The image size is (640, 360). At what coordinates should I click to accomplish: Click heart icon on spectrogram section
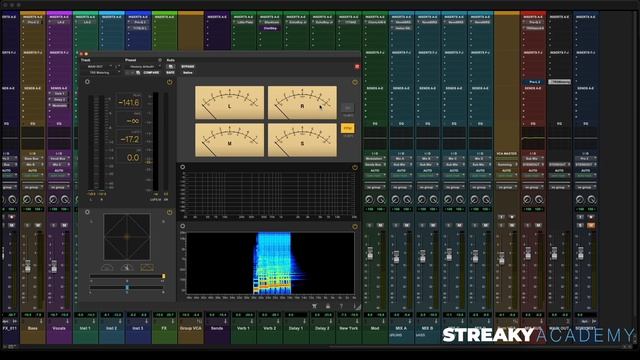[x=355, y=226]
